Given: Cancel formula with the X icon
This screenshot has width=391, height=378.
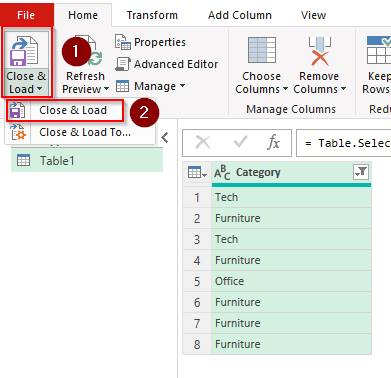Looking at the screenshot, I should coord(203,143).
